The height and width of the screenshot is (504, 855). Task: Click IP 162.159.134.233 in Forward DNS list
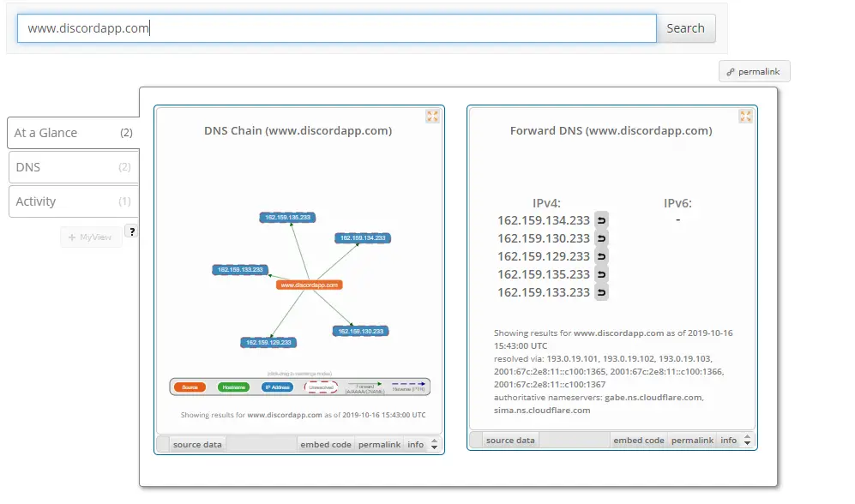544,220
